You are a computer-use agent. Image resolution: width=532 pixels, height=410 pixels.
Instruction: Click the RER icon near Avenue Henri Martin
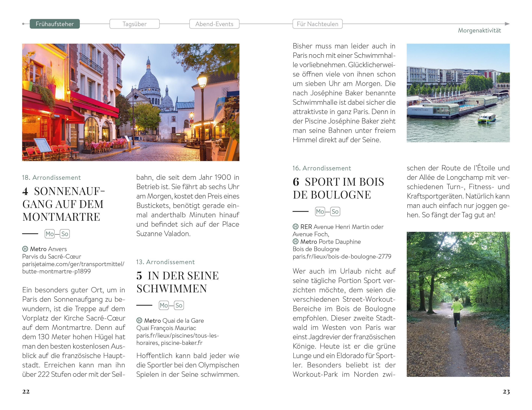click(296, 227)
